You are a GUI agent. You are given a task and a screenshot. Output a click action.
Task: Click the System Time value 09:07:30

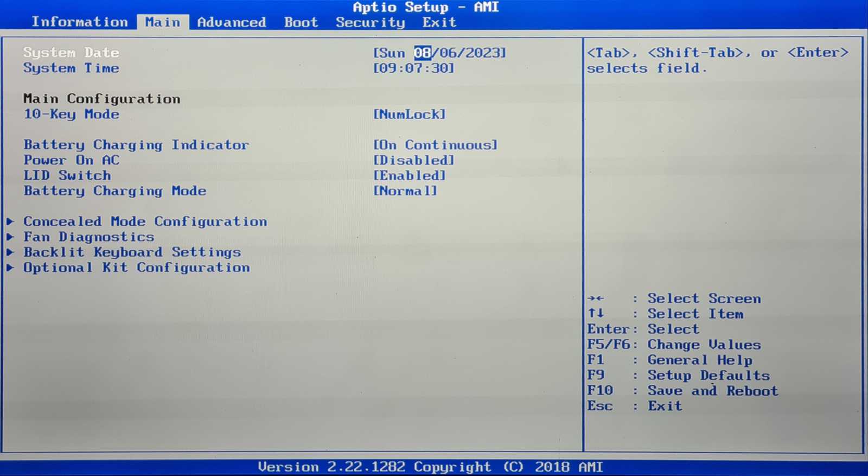pos(414,68)
